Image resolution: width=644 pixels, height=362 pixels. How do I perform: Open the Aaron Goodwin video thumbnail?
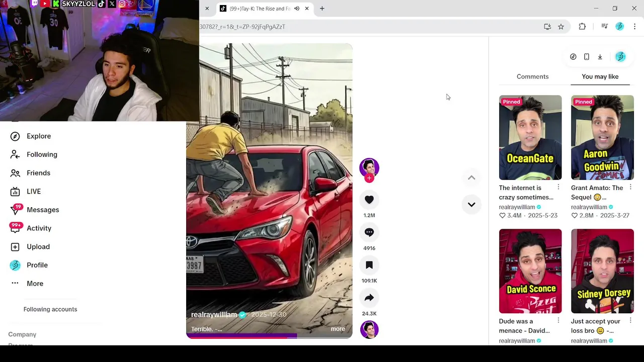pyautogui.click(x=602, y=137)
